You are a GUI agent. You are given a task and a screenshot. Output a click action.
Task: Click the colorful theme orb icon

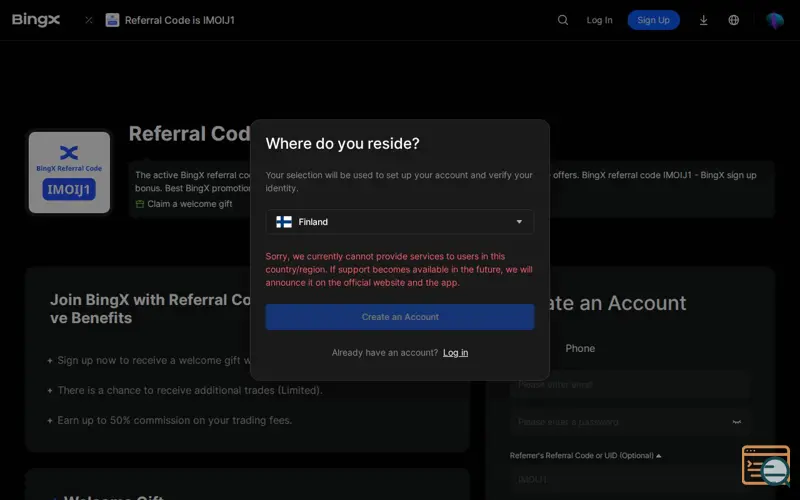(774, 20)
